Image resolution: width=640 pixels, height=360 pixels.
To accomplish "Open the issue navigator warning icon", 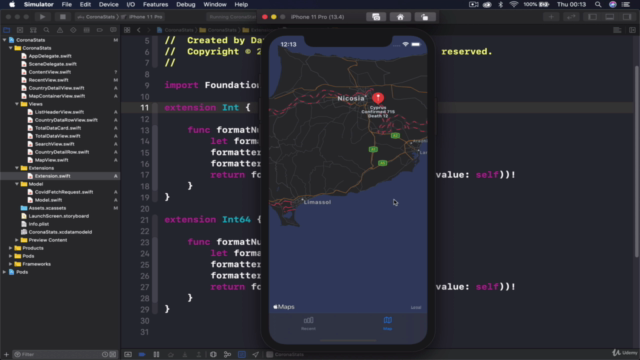I will (x=60, y=30).
